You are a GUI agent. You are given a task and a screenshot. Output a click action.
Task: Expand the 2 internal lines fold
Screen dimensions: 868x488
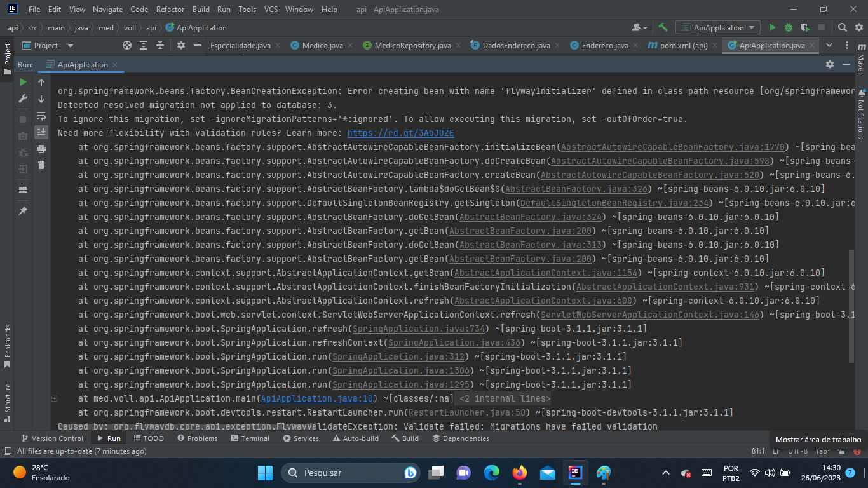504,398
